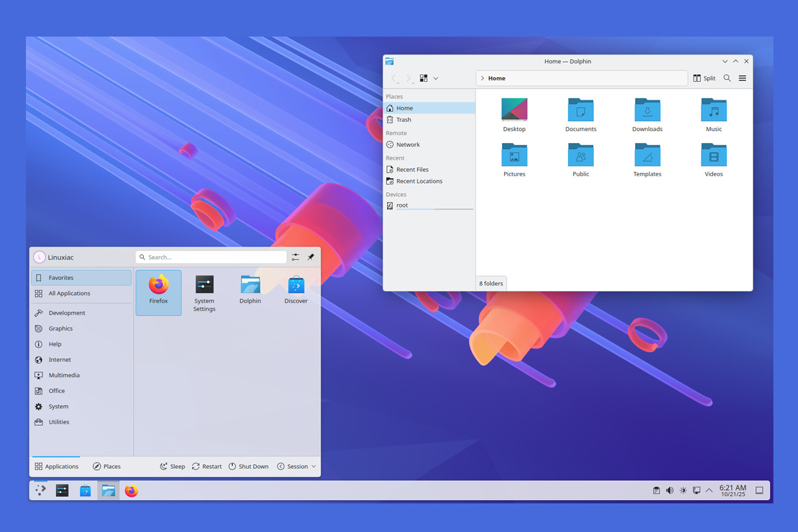Open the brightness tray icon

pyautogui.click(x=683, y=491)
